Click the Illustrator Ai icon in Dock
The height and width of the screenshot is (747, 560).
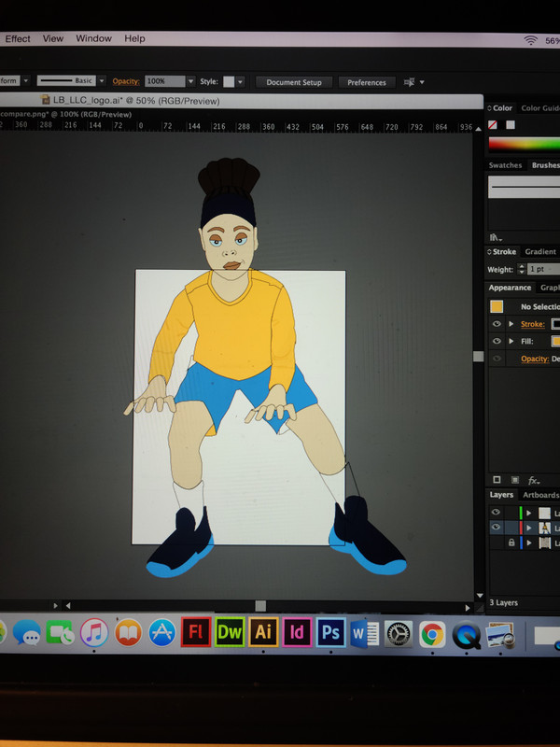coord(263,632)
